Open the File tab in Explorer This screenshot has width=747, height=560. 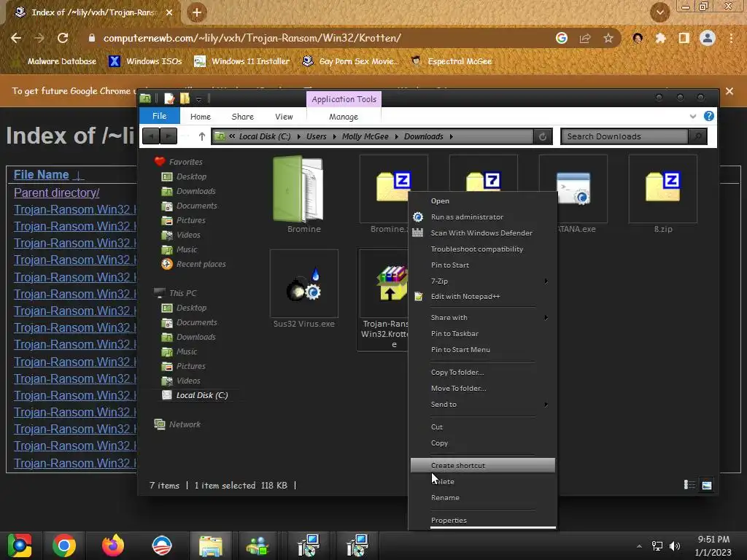point(160,116)
